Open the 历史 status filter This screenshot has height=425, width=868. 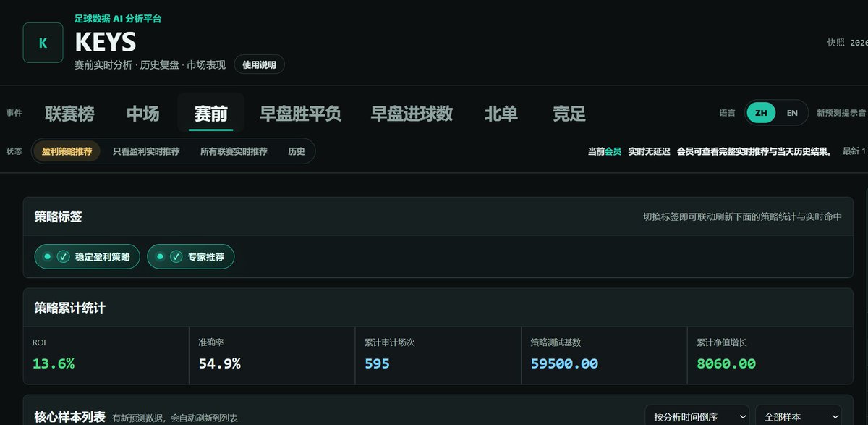click(x=297, y=151)
